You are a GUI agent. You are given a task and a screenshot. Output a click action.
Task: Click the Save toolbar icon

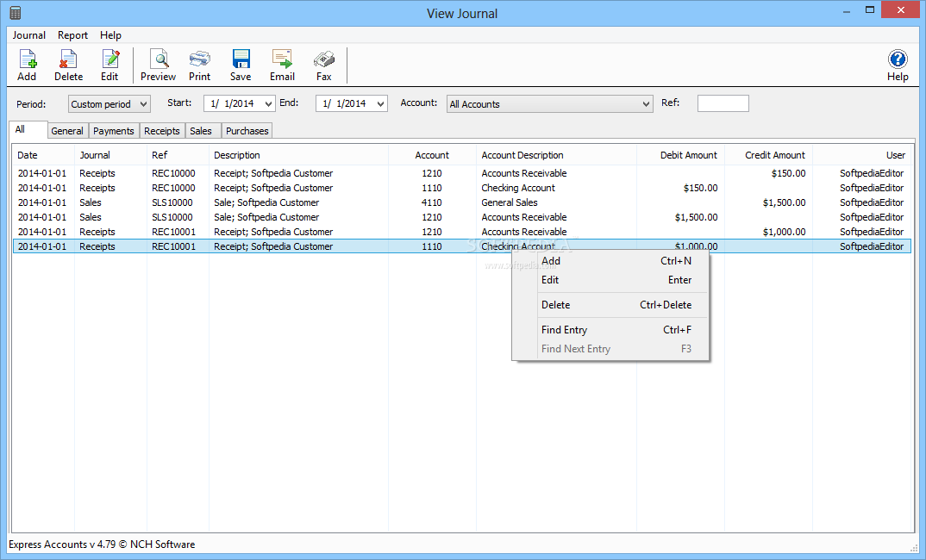tap(241, 65)
